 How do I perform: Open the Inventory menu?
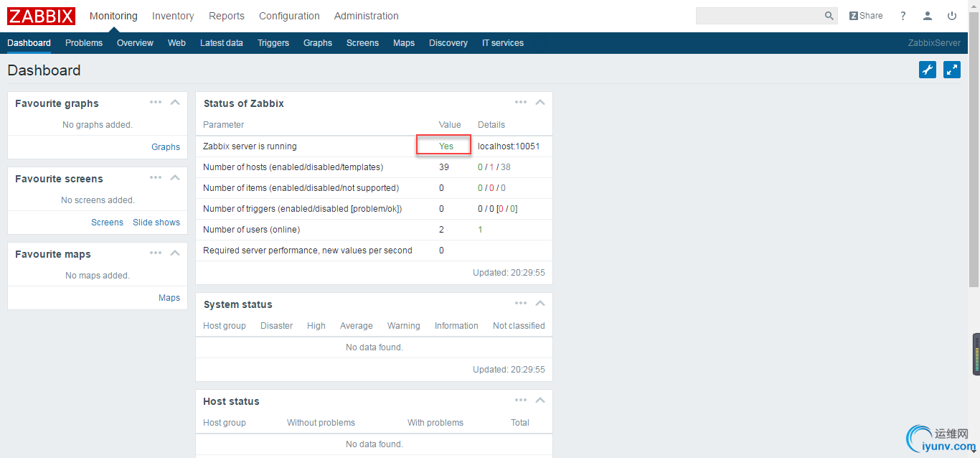[173, 16]
